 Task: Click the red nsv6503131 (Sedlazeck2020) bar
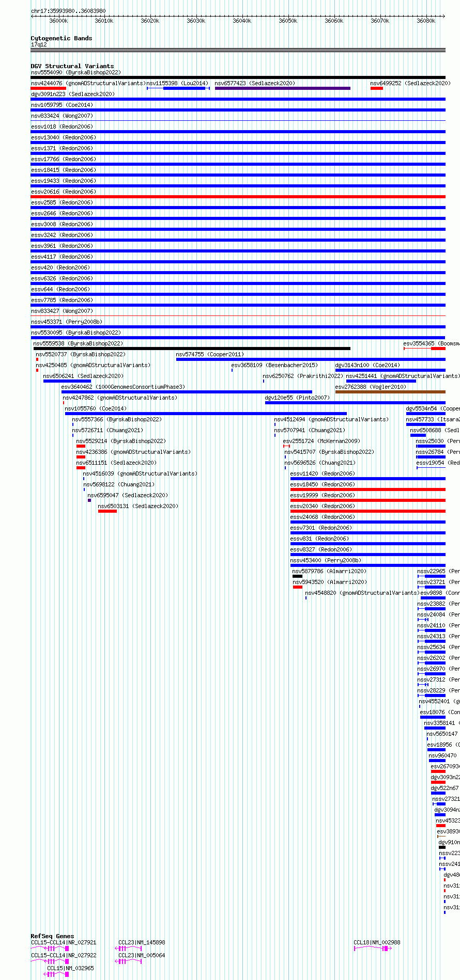tap(108, 511)
